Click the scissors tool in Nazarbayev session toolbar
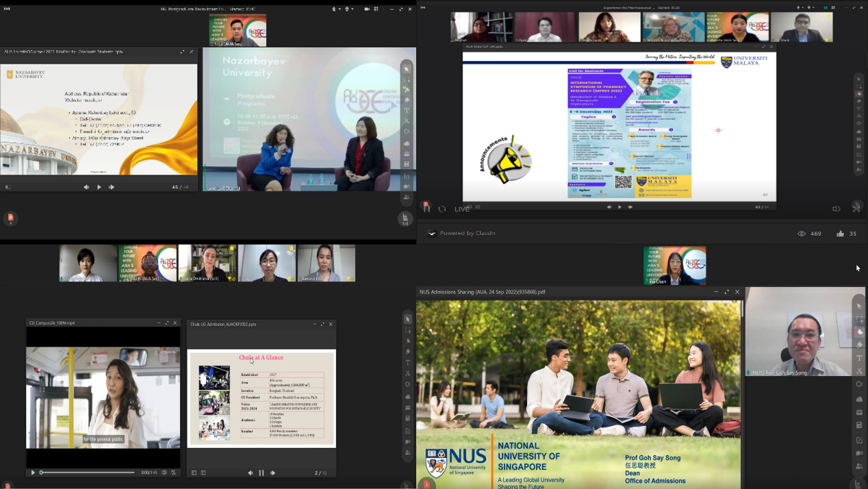868x489 pixels. click(407, 121)
